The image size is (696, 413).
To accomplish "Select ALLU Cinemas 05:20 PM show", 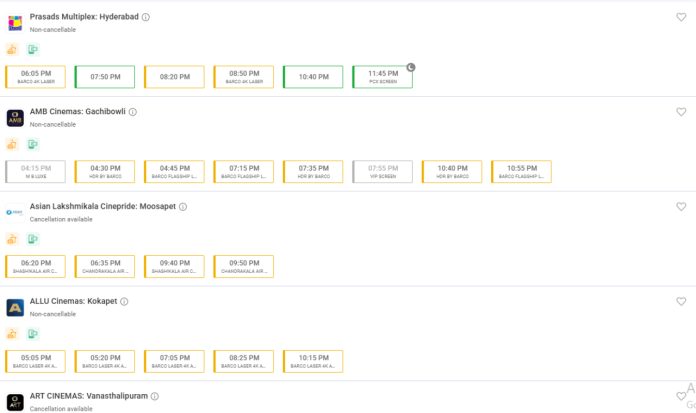I will (105, 361).
